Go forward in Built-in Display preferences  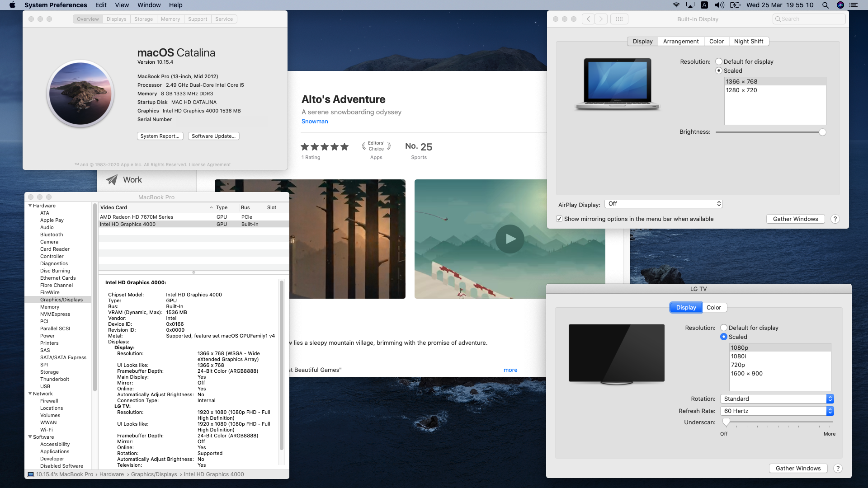601,19
